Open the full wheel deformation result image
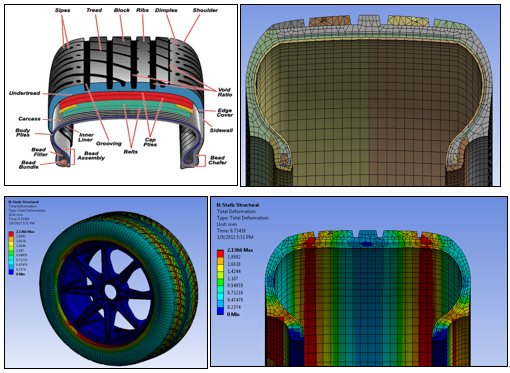 click(x=106, y=283)
